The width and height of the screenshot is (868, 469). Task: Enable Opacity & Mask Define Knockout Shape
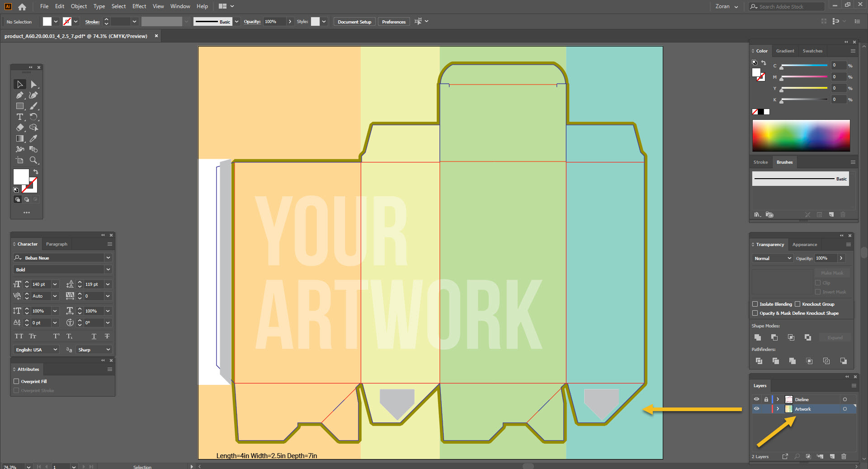[x=755, y=313]
